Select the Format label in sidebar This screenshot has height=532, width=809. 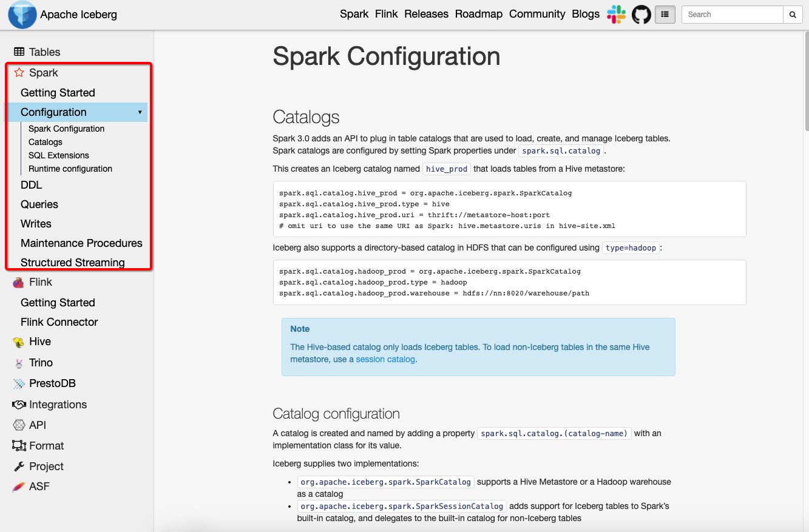tap(47, 446)
